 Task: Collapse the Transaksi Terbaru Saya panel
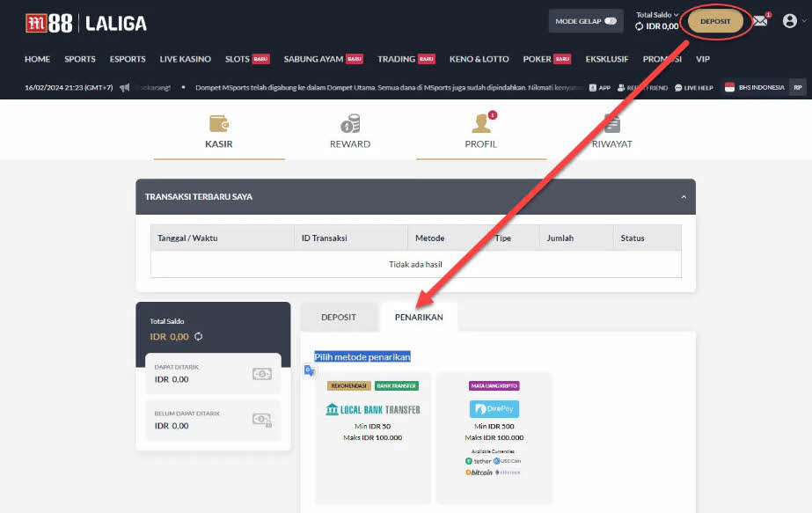pos(684,197)
